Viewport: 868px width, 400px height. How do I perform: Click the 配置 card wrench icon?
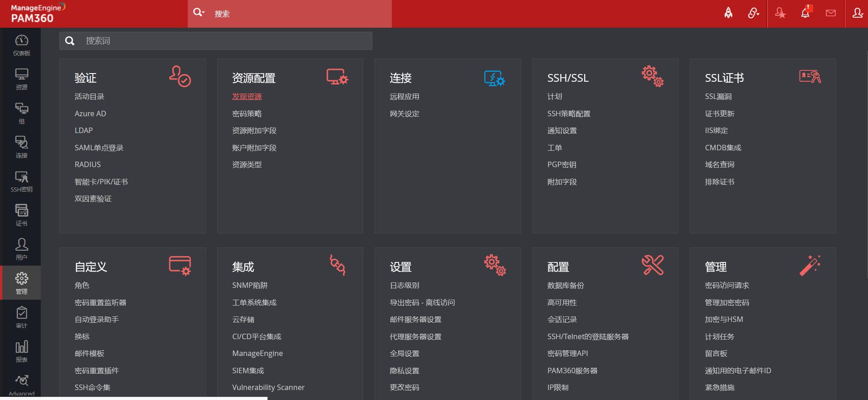tap(653, 265)
